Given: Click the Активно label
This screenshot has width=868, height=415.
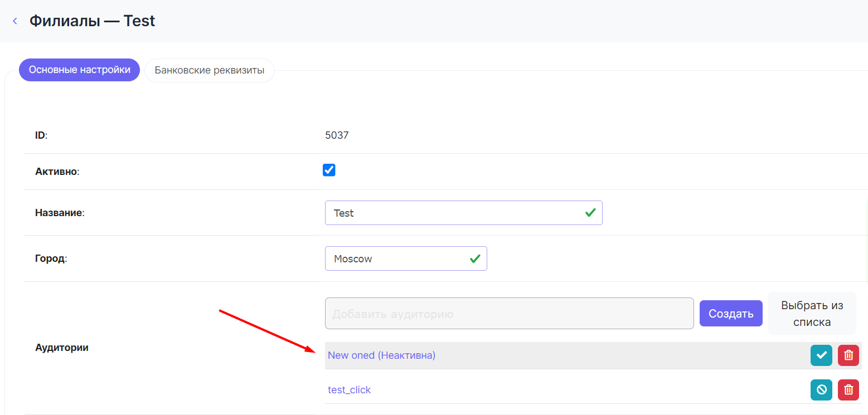Looking at the screenshot, I should pos(57,172).
